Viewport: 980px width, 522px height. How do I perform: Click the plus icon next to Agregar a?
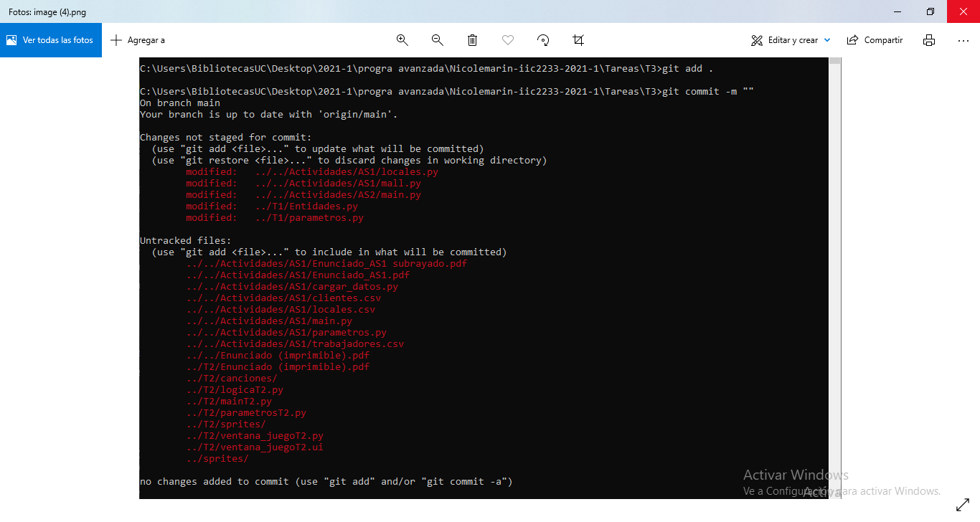click(116, 40)
